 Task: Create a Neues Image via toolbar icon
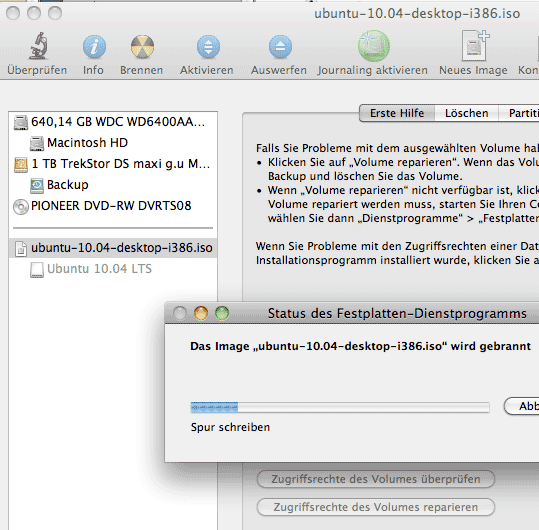coord(475,45)
